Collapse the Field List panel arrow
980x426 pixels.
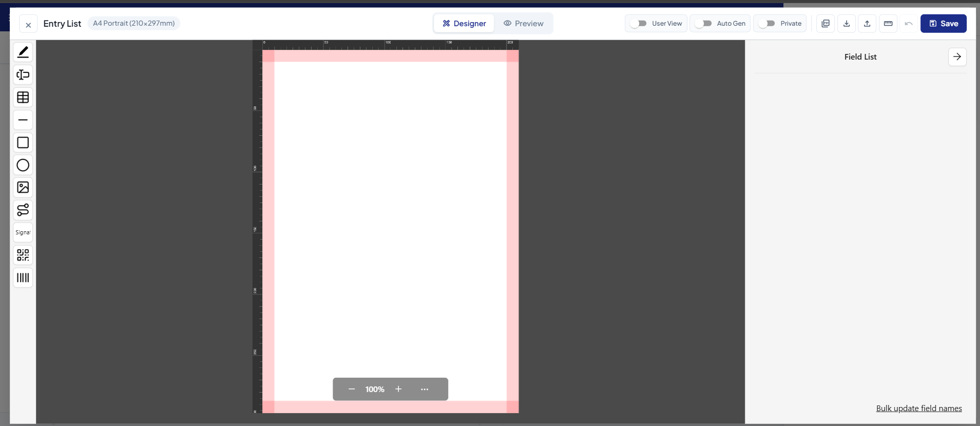tap(957, 57)
